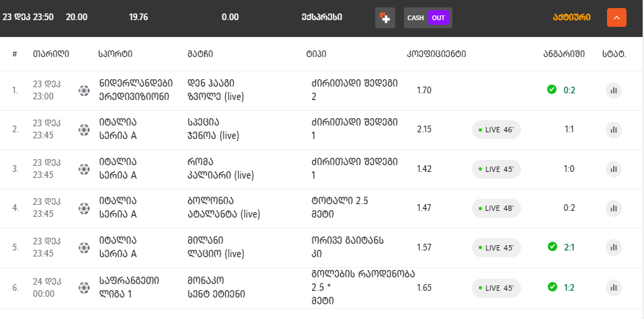Click the 0.00 winnings value in header

pyautogui.click(x=230, y=17)
